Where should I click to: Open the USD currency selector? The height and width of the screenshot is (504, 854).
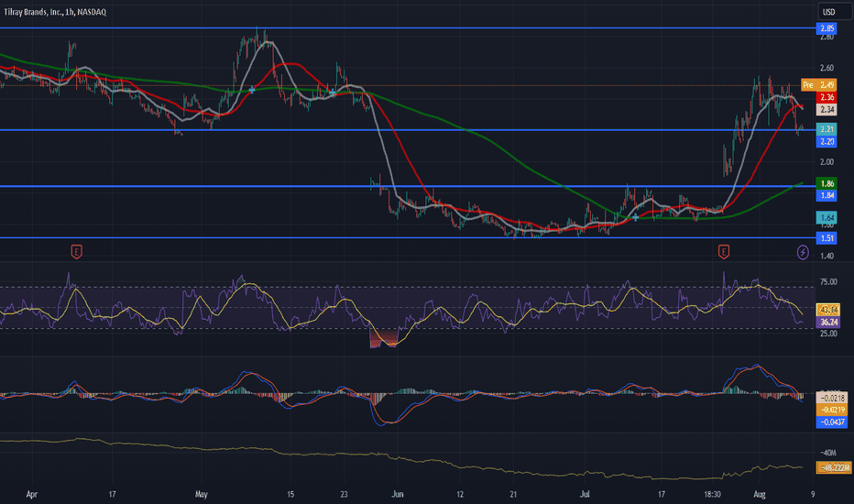(834, 11)
